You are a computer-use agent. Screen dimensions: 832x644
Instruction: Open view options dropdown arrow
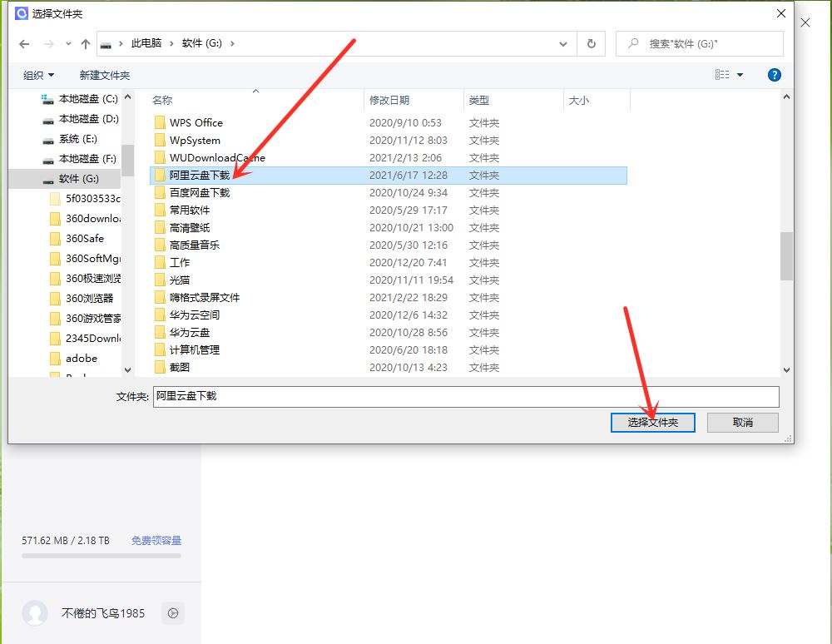click(740, 75)
